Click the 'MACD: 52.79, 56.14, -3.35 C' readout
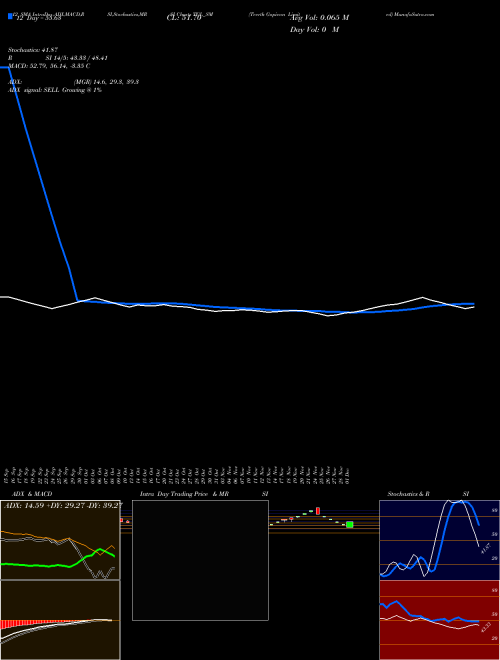This screenshot has width=500, height=660. 49,66
